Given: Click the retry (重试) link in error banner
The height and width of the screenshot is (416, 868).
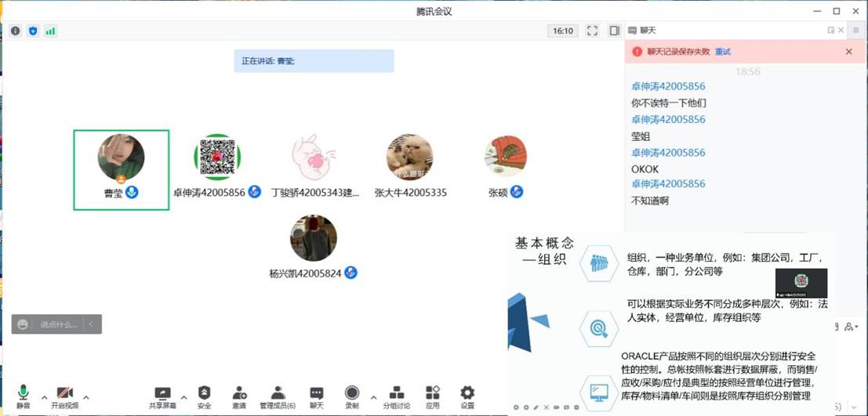Looking at the screenshot, I should click(722, 52).
